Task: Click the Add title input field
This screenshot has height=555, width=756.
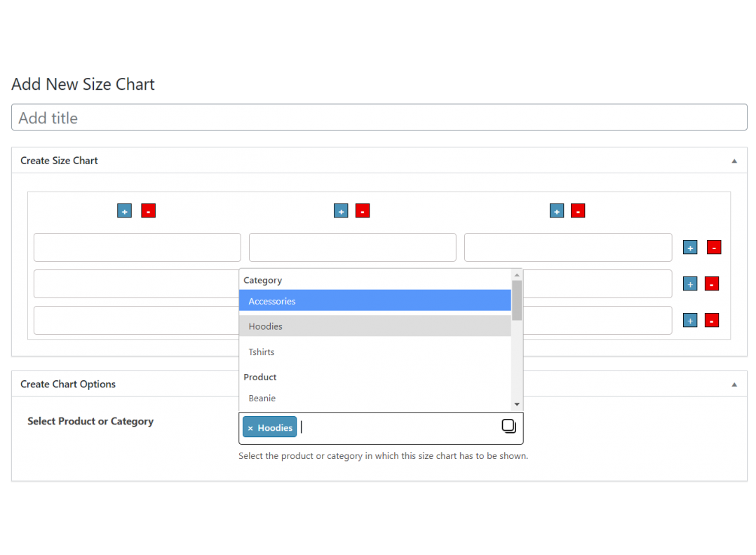Action: click(379, 118)
